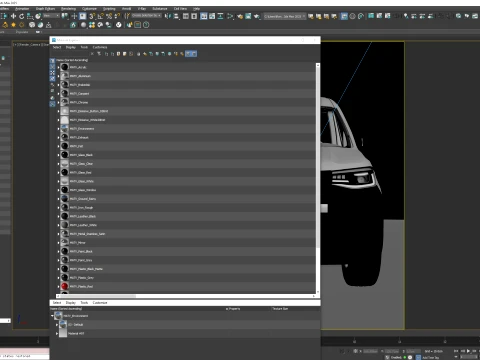The image size is (480, 360).
Task: Expand the MATL_Mirror material row
Action: coord(58,243)
